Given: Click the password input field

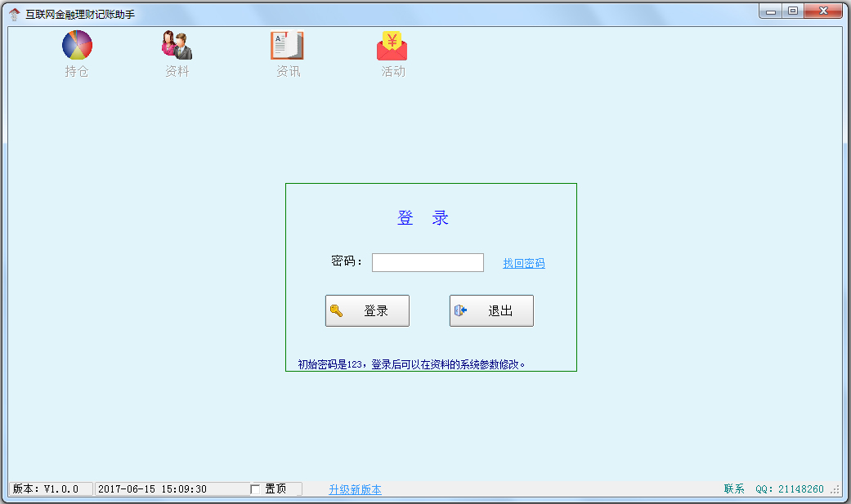Looking at the screenshot, I should click(428, 262).
